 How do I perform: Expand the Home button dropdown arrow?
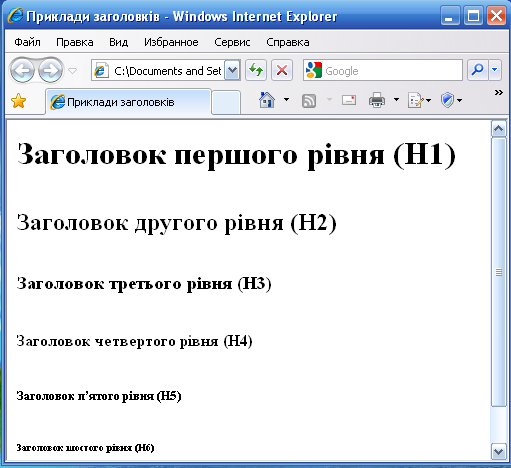[x=286, y=99]
